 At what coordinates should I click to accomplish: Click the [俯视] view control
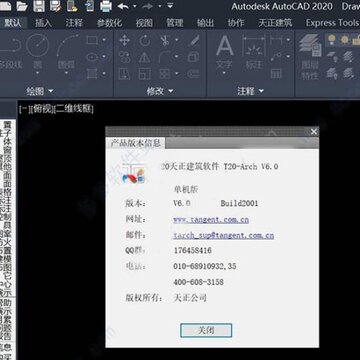coord(42,109)
